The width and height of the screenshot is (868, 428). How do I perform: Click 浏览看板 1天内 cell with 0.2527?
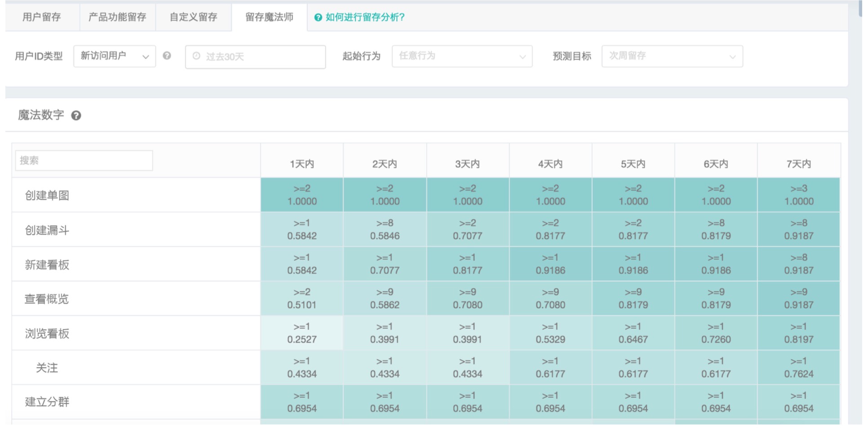click(x=302, y=333)
